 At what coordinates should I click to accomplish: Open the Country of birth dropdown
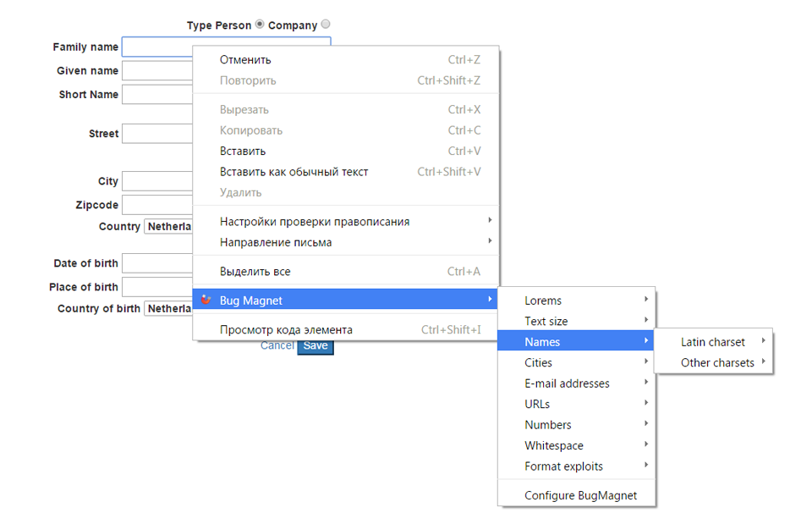coord(168,309)
